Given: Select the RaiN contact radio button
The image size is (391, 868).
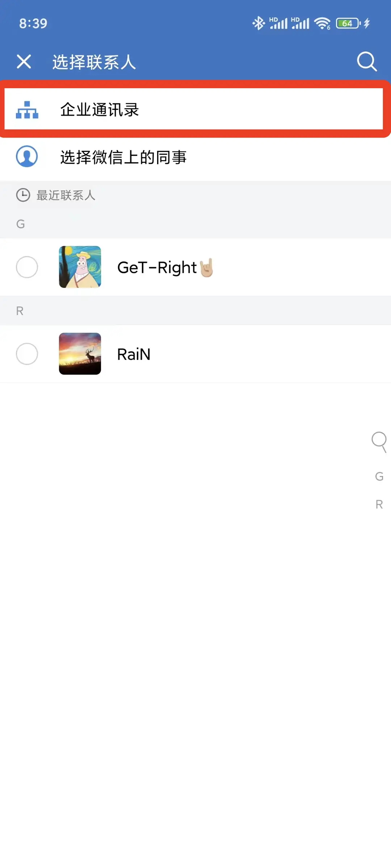Looking at the screenshot, I should pos(27,354).
